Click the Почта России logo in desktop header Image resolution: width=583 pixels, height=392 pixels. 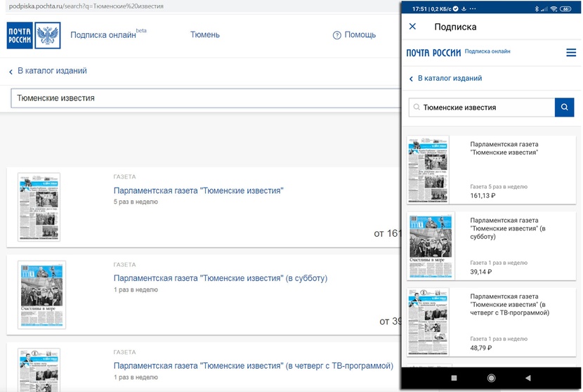tap(20, 35)
